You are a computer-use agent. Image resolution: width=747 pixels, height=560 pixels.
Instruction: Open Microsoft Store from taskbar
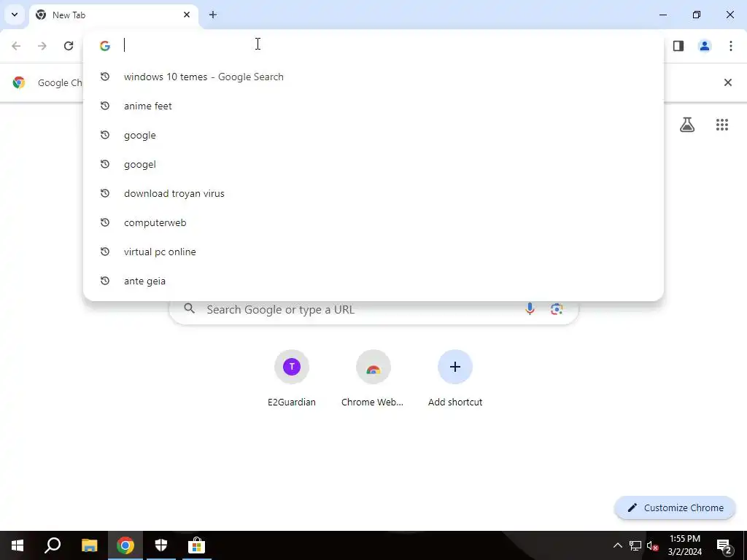(x=196, y=545)
